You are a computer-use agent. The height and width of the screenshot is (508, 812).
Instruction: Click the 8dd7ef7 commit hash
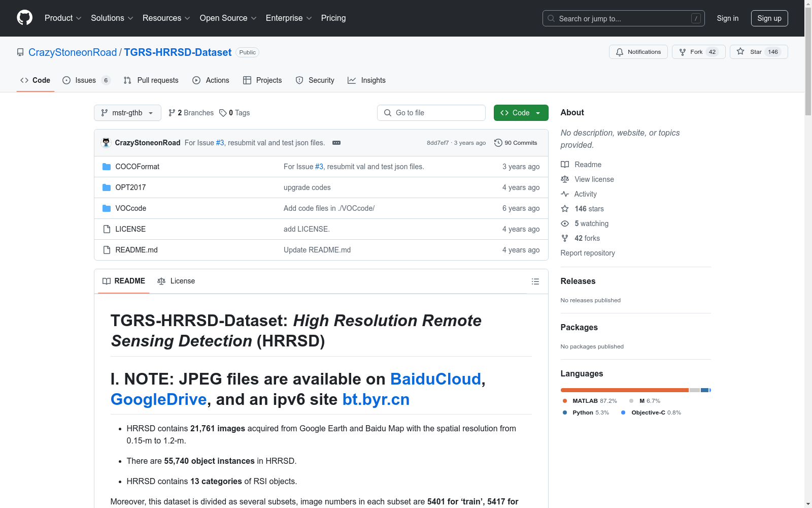point(437,143)
